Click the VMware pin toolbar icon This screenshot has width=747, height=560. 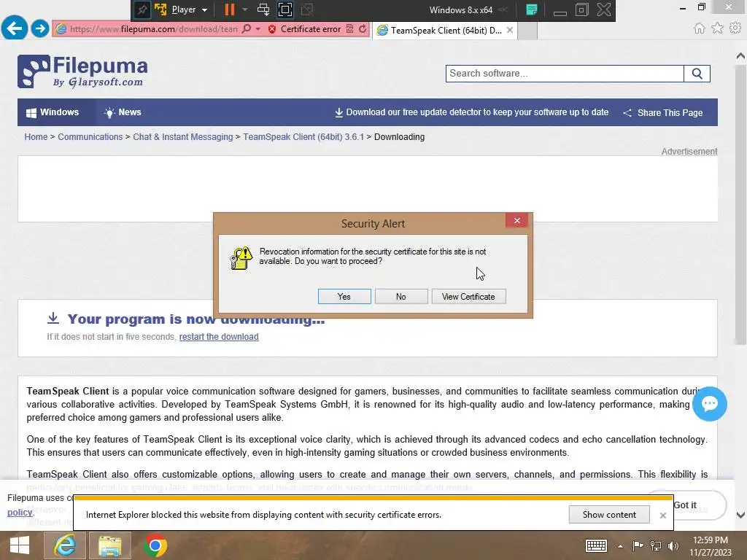click(x=142, y=9)
